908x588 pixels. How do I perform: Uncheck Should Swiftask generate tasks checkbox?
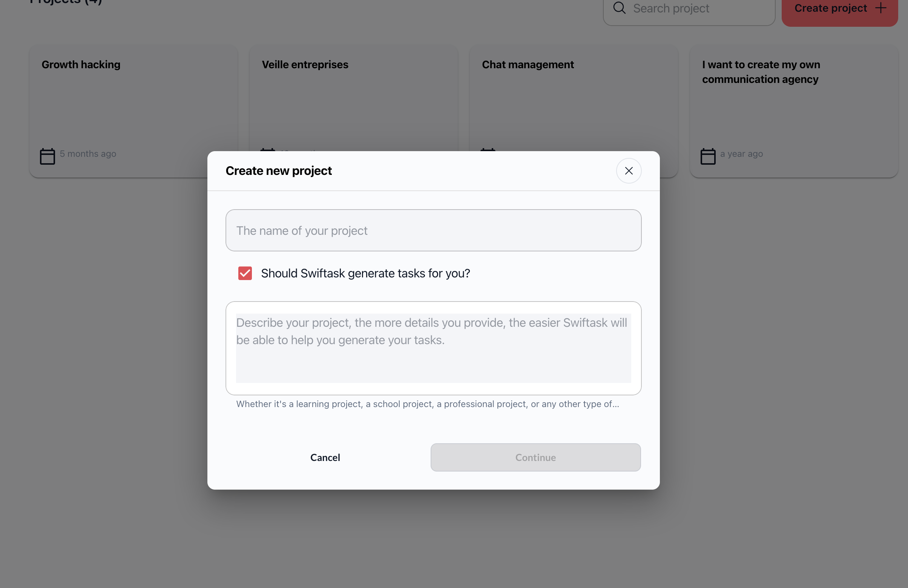[245, 273]
